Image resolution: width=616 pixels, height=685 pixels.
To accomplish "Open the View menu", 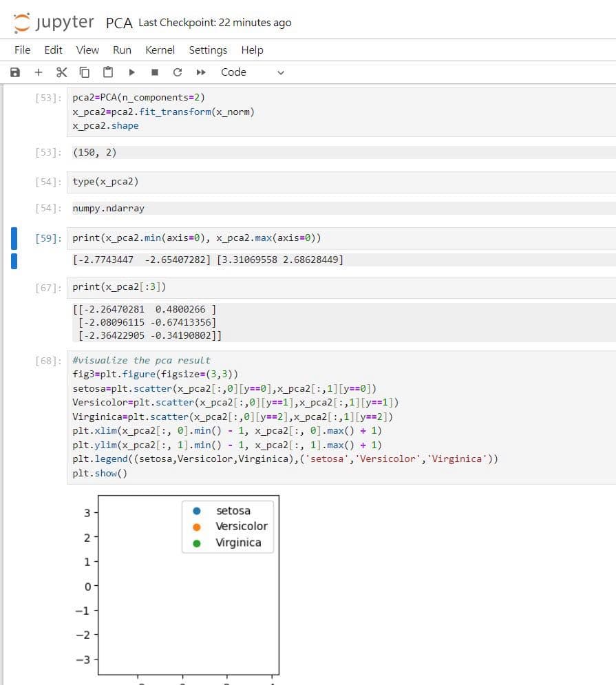I will 87,50.
